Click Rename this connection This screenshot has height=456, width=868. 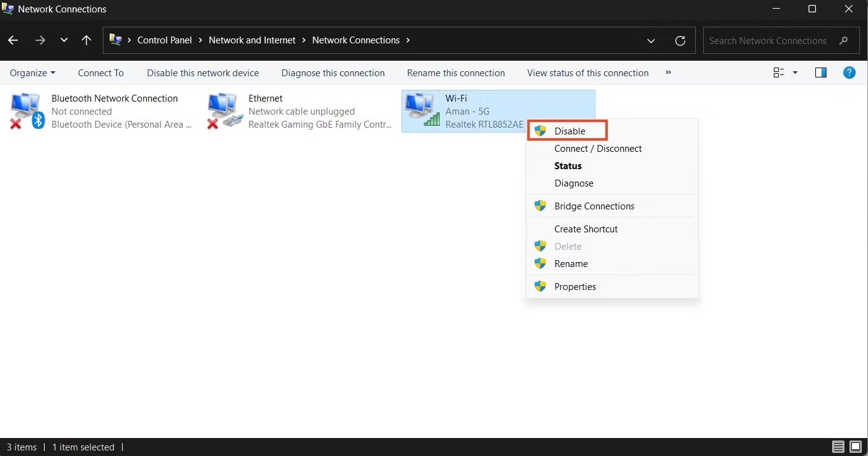pos(456,73)
